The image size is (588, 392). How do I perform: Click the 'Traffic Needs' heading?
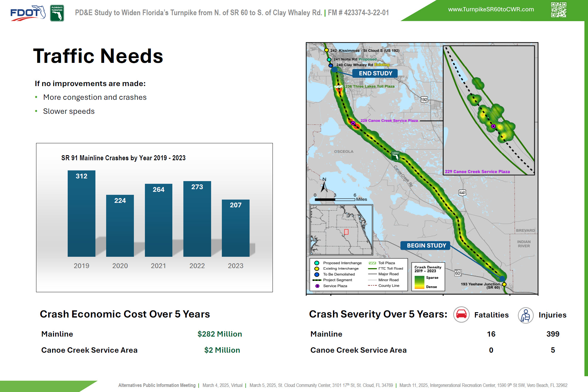pos(98,56)
